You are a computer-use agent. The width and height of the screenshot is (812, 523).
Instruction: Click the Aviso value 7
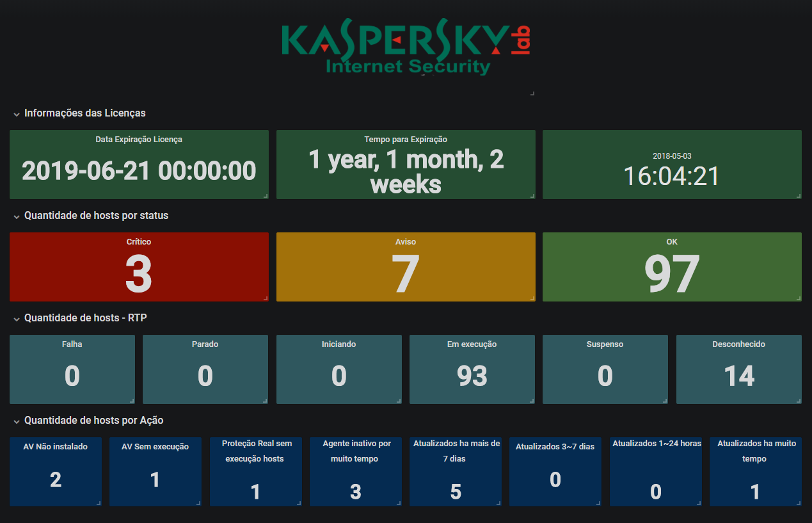[406, 273]
